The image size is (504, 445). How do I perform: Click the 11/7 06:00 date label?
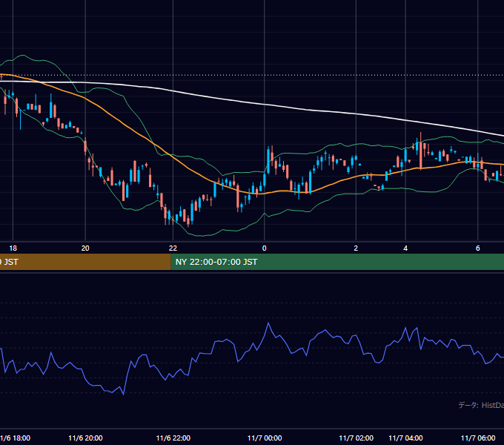tap(478, 438)
